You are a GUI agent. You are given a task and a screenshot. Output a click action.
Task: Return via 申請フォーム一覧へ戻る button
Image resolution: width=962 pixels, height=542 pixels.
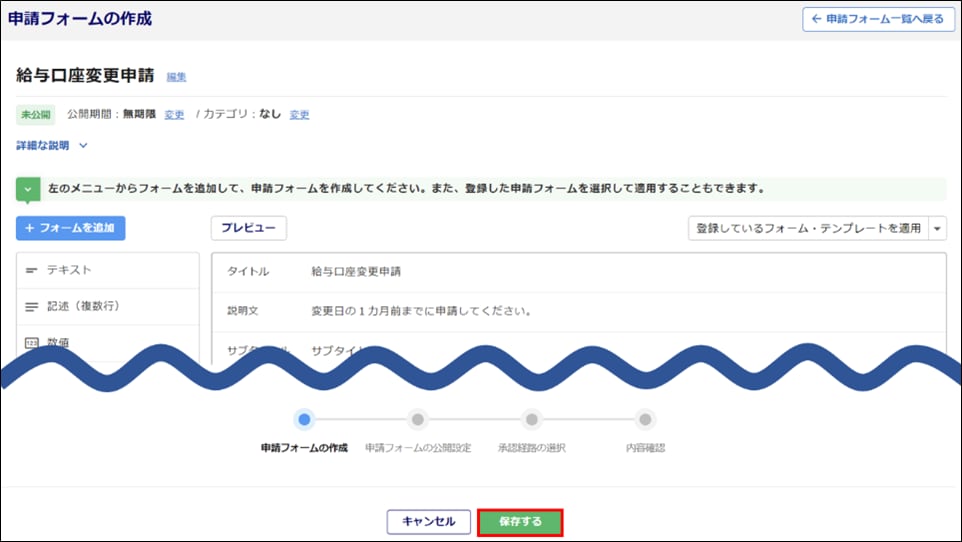coord(878,19)
